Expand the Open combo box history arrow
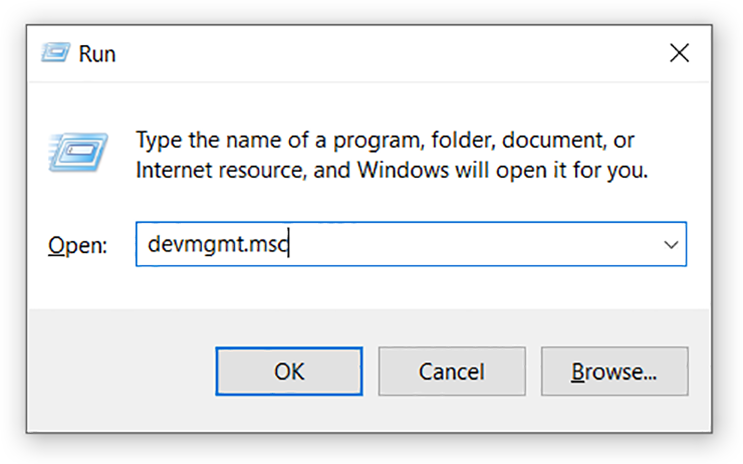This screenshot has height=464, width=743. 671,245
